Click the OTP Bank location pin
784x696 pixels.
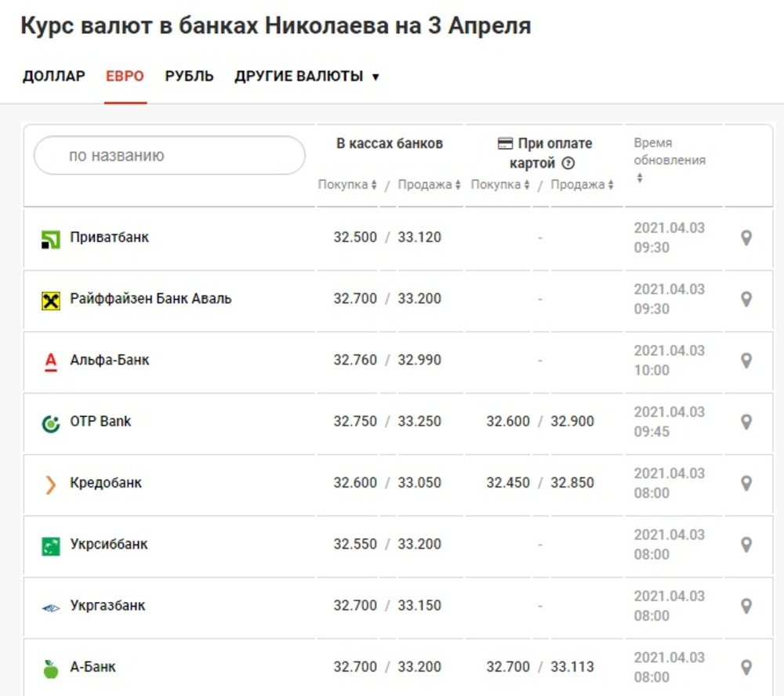746,422
